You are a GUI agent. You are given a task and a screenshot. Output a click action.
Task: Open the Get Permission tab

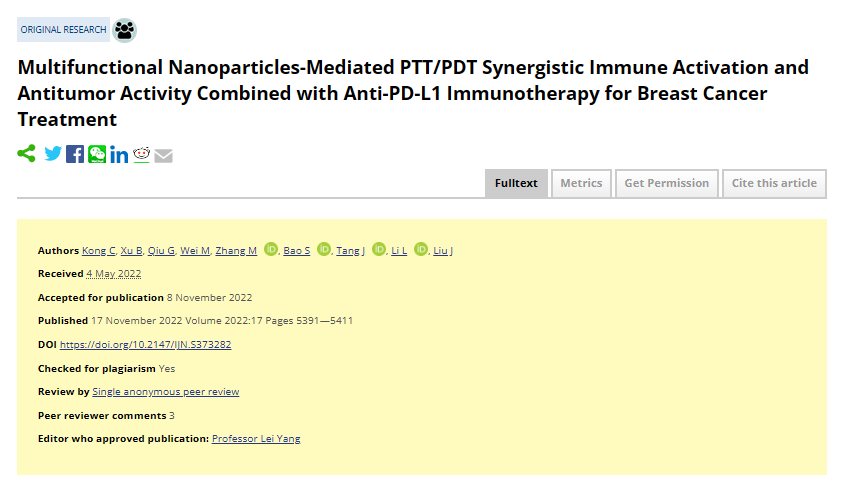(666, 183)
